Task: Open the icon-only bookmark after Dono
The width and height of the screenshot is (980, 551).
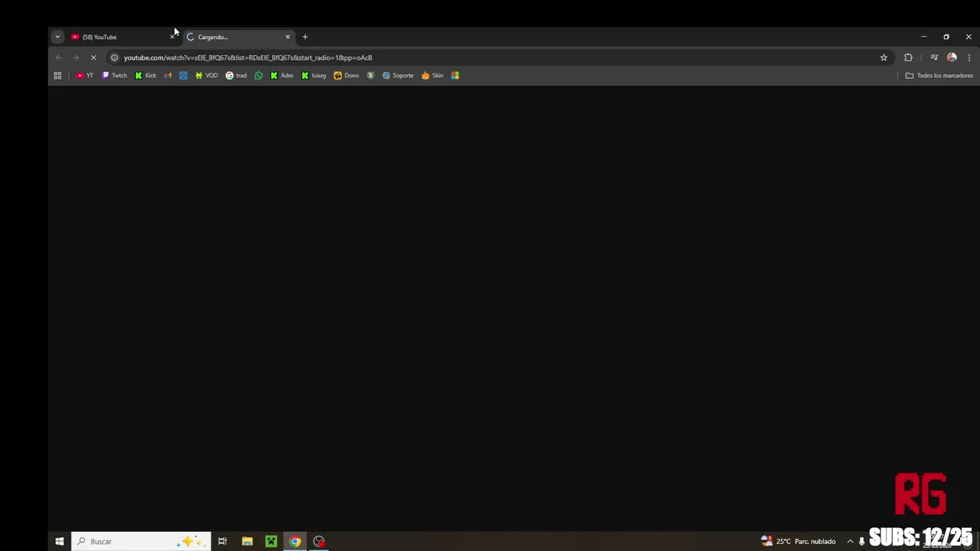Action: [371, 75]
